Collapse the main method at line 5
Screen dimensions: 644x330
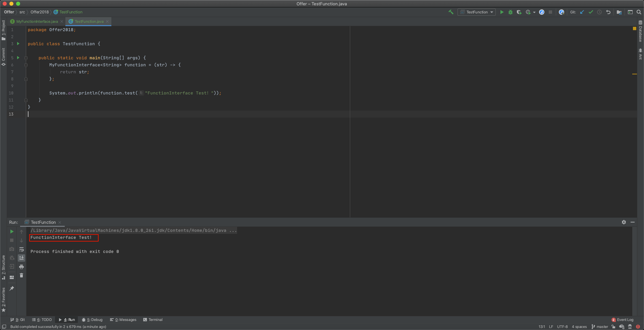coord(26,58)
